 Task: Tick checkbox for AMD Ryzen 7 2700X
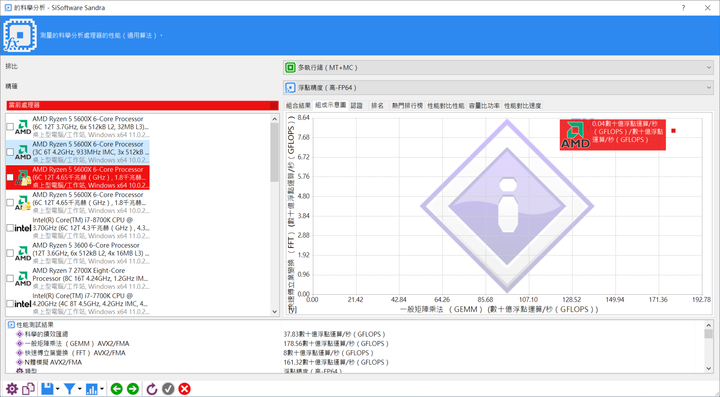pos(10,278)
